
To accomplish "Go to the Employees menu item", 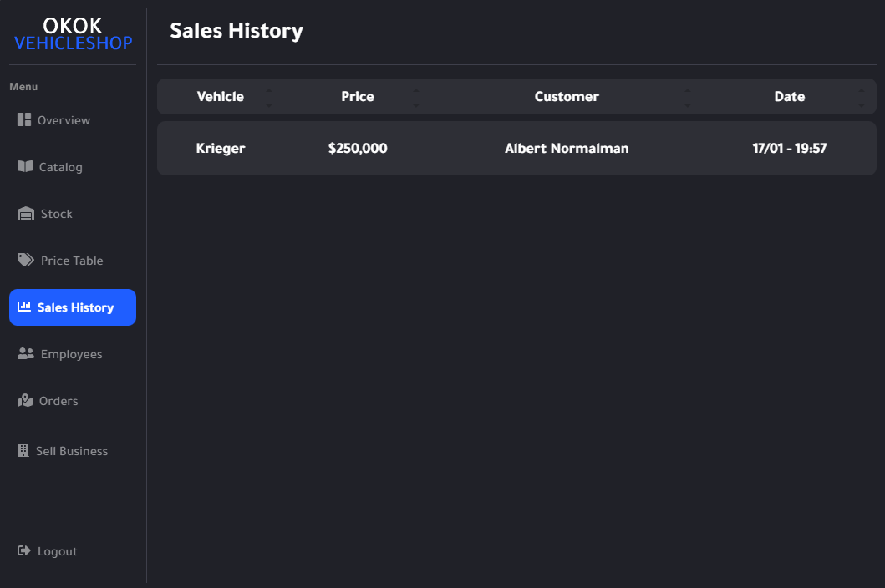I will 71,354.
